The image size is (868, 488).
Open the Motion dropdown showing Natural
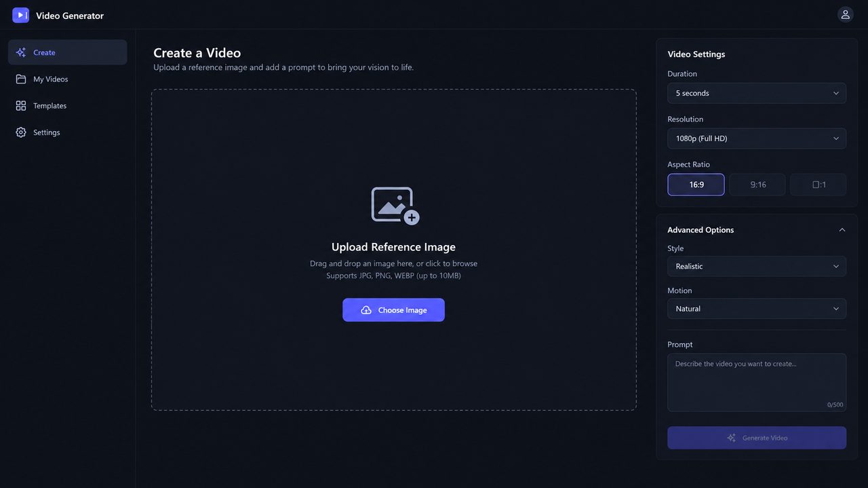pos(757,309)
